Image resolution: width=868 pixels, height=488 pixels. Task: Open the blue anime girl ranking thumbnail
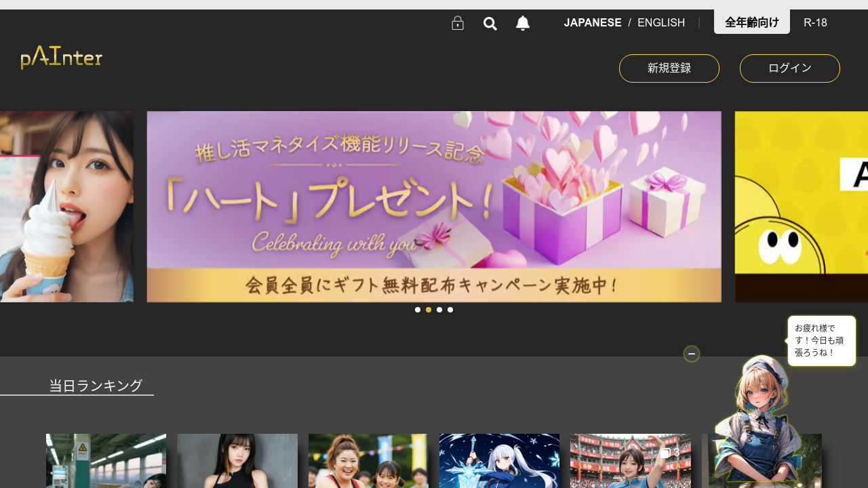[499, 461]
